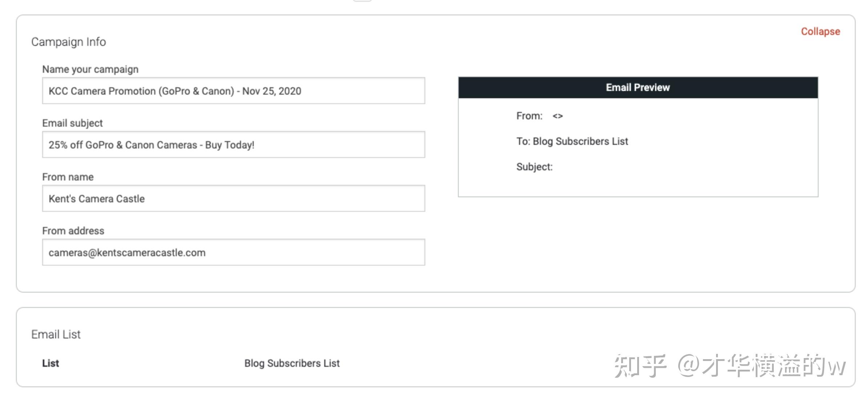Click the '@才华横溢的w' watermark username

pos(761,365)
